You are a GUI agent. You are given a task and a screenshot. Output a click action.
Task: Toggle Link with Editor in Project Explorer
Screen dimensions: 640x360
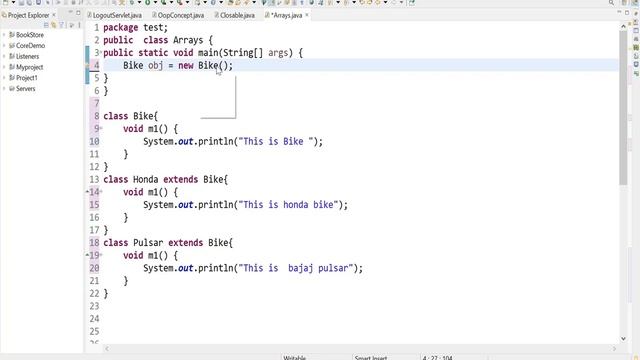coord(53,25)
